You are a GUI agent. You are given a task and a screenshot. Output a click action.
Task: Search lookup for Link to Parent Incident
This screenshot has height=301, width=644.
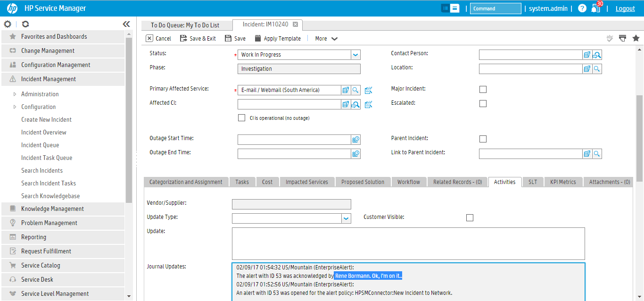(x=597, y=154)
